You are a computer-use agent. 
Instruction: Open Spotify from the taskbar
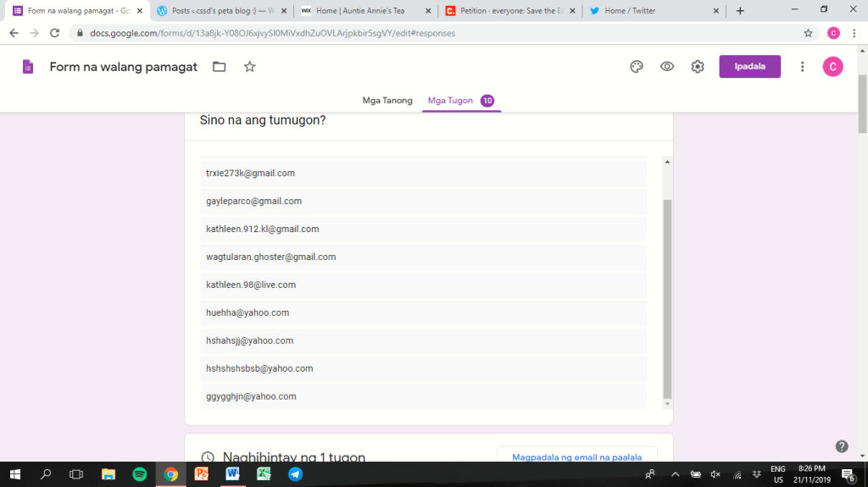140,474
